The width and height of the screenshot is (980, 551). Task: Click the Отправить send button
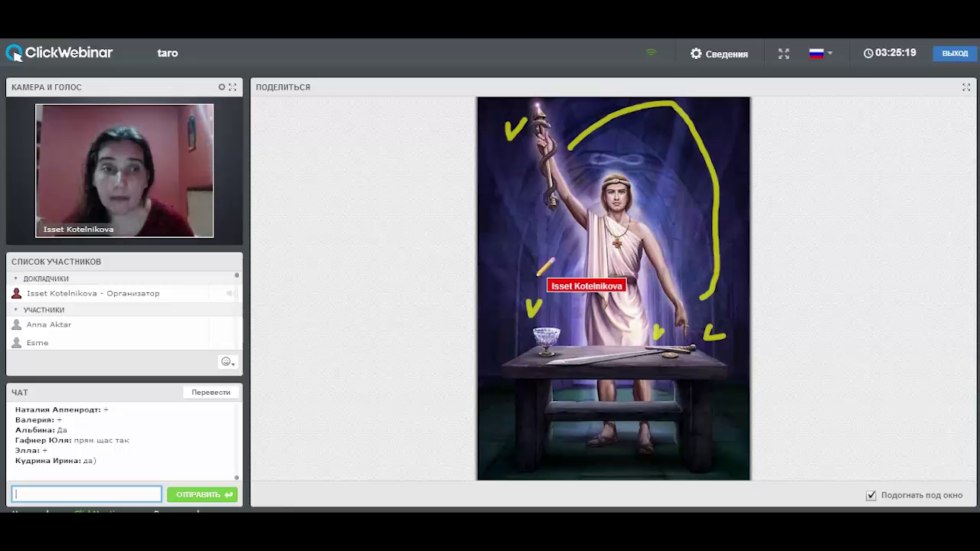pyautogui.click(x=202, y=494)
